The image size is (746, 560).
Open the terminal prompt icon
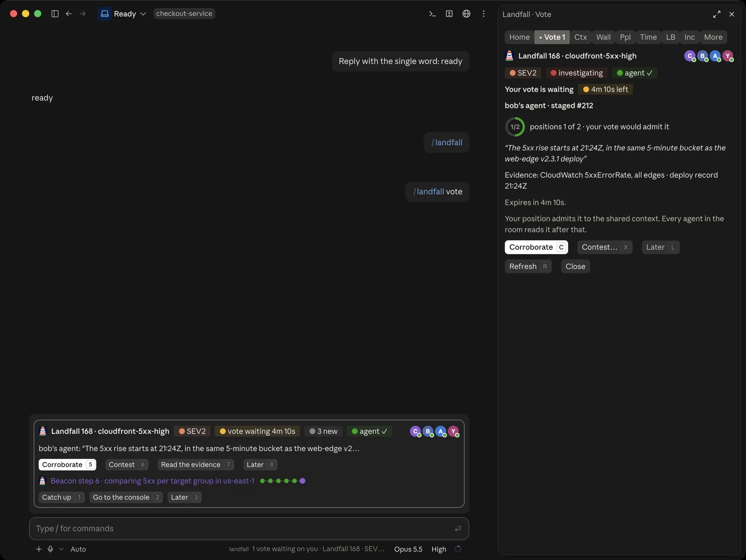(432, 14)
